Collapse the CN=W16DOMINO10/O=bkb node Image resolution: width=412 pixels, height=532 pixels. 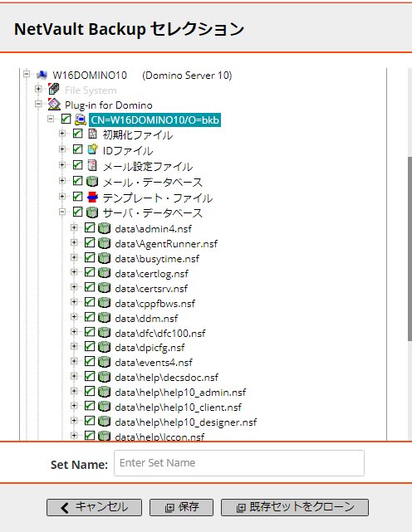point(51,119)
